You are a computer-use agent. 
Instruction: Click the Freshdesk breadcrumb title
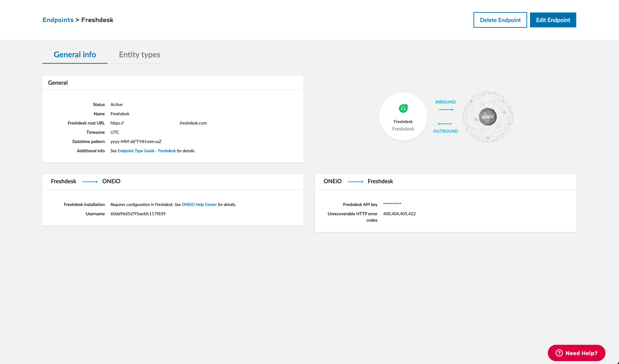(x=97, y=20)
